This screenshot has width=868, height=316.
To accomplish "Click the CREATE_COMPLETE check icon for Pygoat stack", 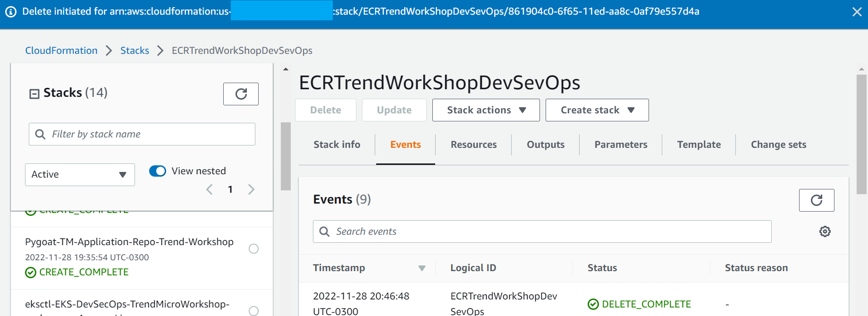I will pyautogui.click(x=31, y=273).
